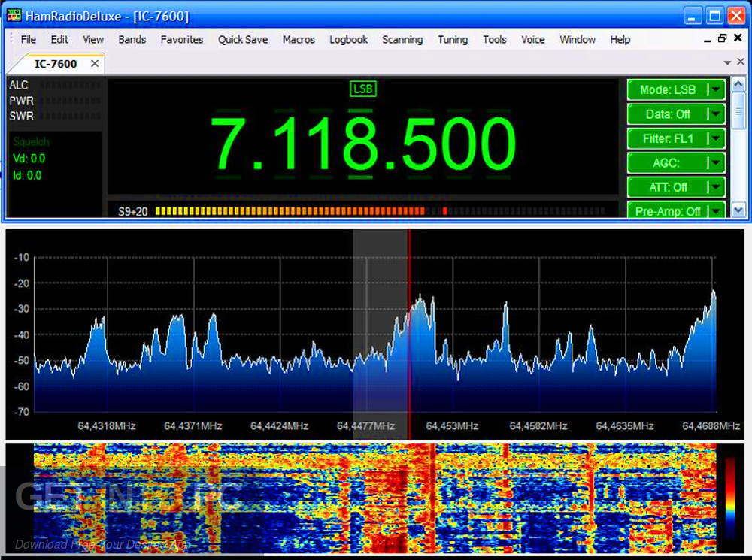Click the gray passband region in spectrum
The width and height of the screenshot is (752, 560).
pos(381,334)
